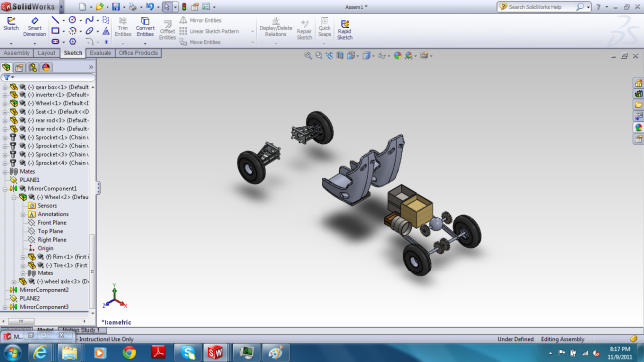
Task: Select the Smart Dimension tool
Action: coord(34,26)
